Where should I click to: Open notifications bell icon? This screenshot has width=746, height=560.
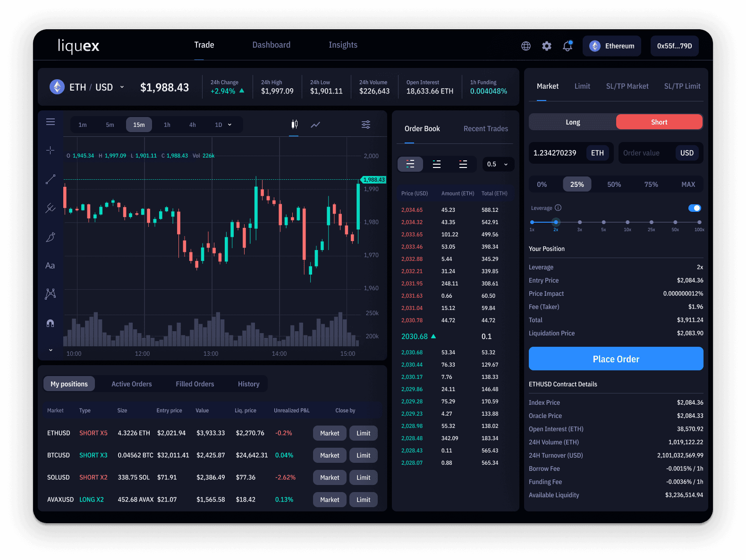[x=568, y=46]
